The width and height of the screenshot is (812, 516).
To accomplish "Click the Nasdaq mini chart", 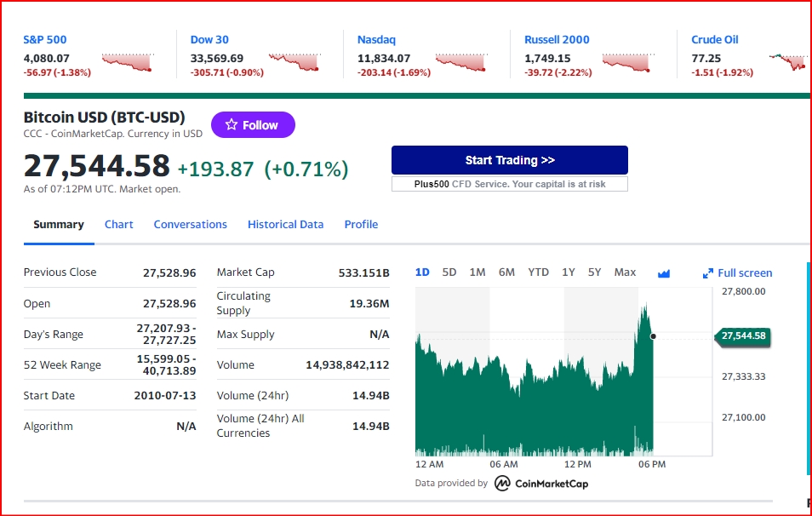I will pos(460,62).
